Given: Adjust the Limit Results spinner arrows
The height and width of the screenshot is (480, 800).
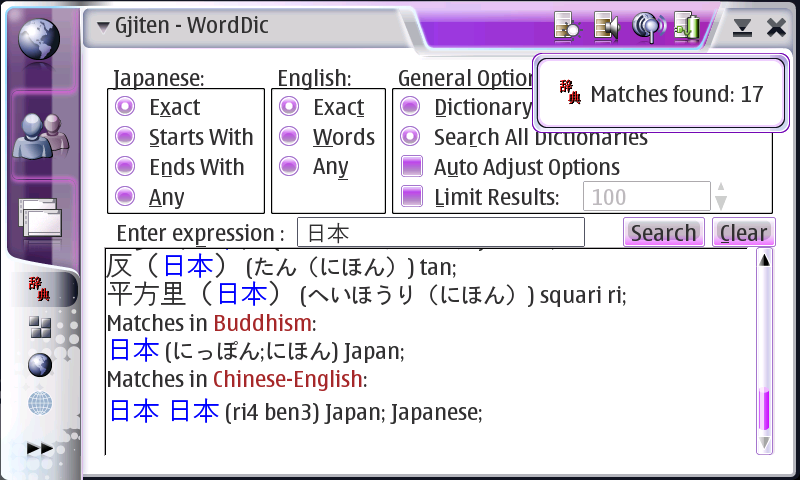Looking at the screenshot, I should click(x=721, y=196).
